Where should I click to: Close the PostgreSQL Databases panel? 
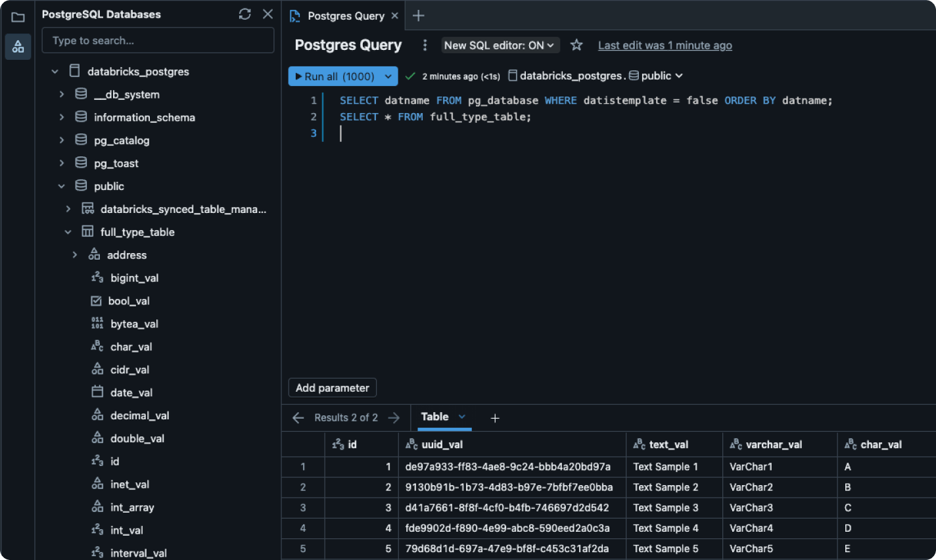[x=268, y=14]
